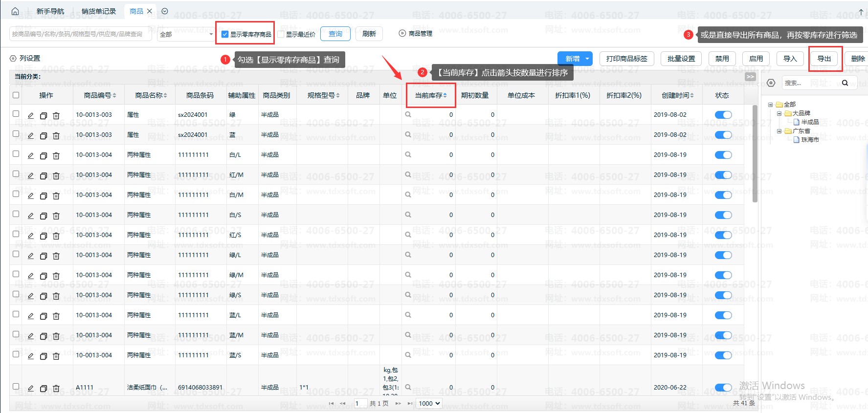
Task: Uncheck 显示零库存商品 checkbox
Action: coord(225,34)
